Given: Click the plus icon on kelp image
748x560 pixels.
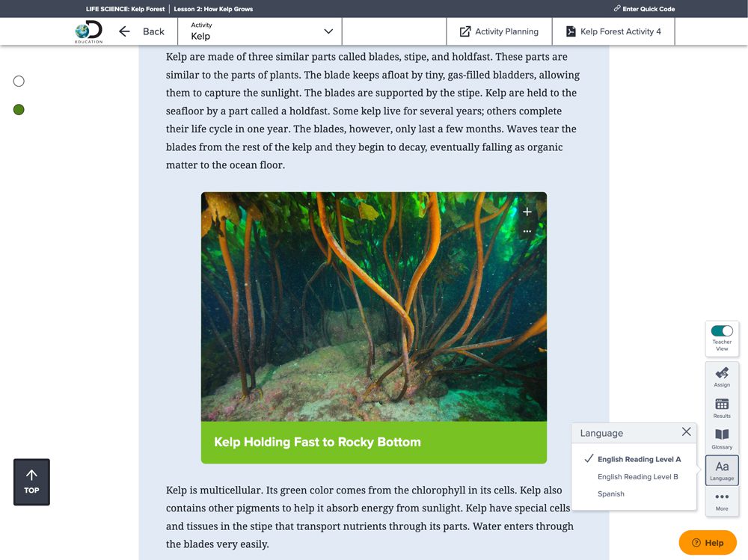Looking at the screenshot, I should point(527,212).
